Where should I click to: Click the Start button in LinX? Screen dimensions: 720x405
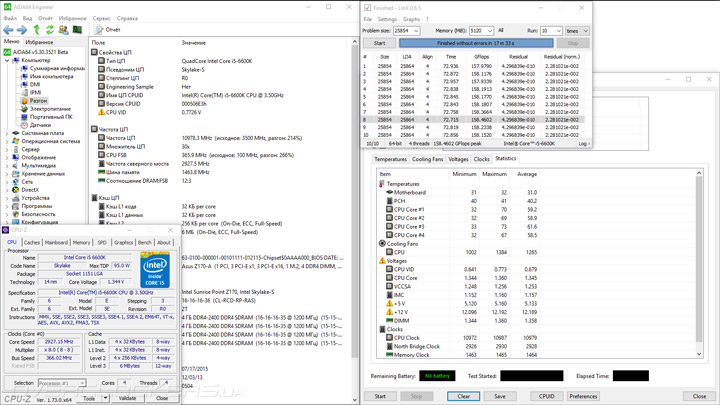point(380,43)
